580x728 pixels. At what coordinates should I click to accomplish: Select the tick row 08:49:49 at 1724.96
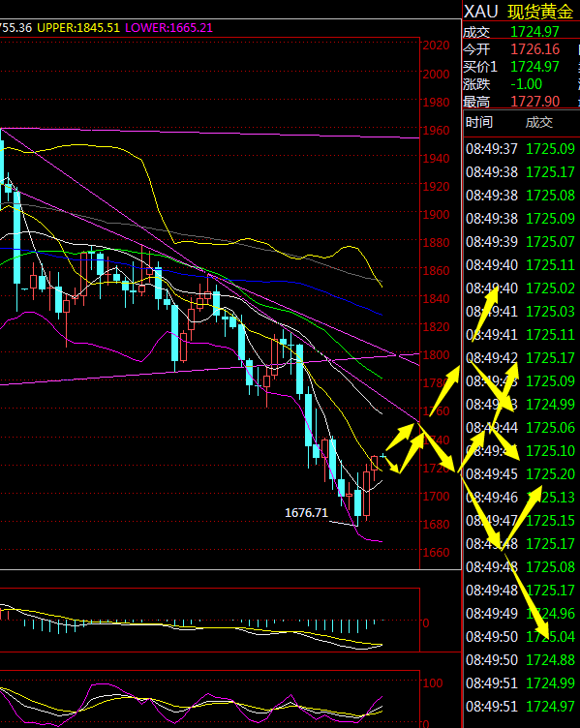coord(521,614)
